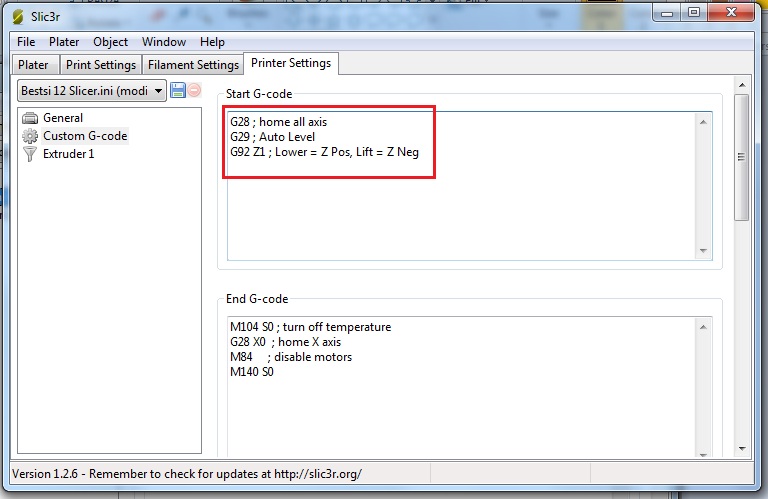This screenshot has width=768, height=499.
Task: Click the 'G28 ; home all axis' line
Action: 278,122
